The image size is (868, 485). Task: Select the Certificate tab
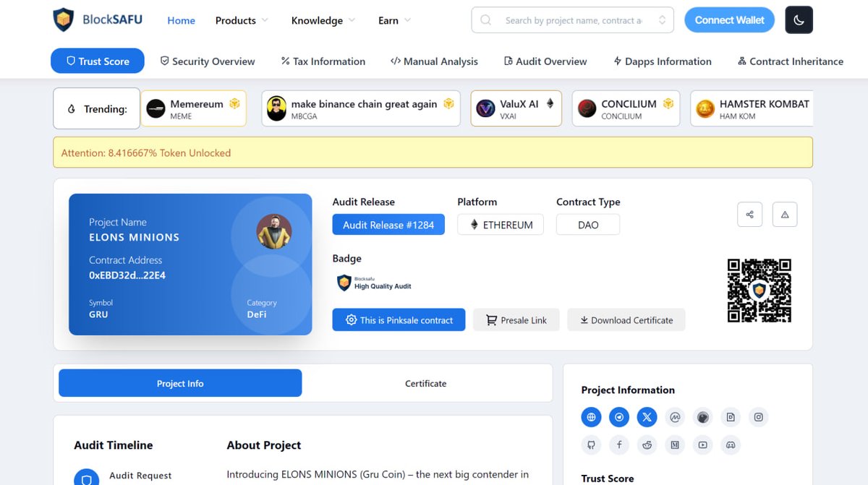[x=425, y=383]
